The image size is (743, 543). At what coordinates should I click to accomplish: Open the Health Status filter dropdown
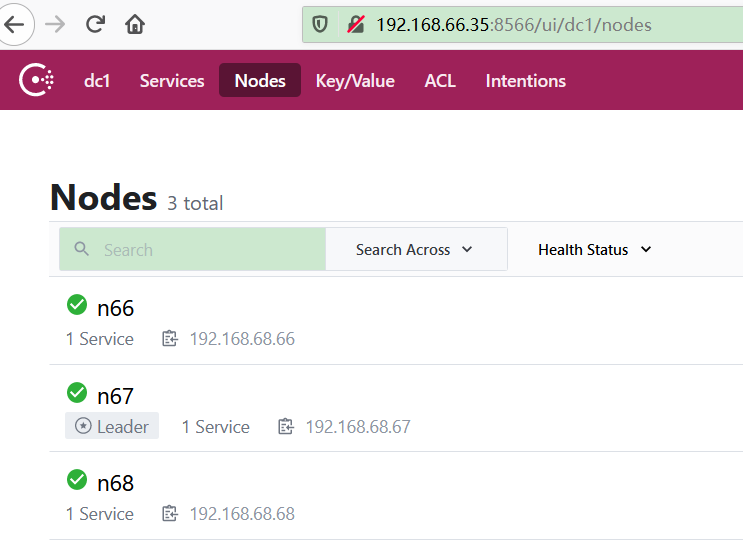pyautogui.click(x=594, y=250)
